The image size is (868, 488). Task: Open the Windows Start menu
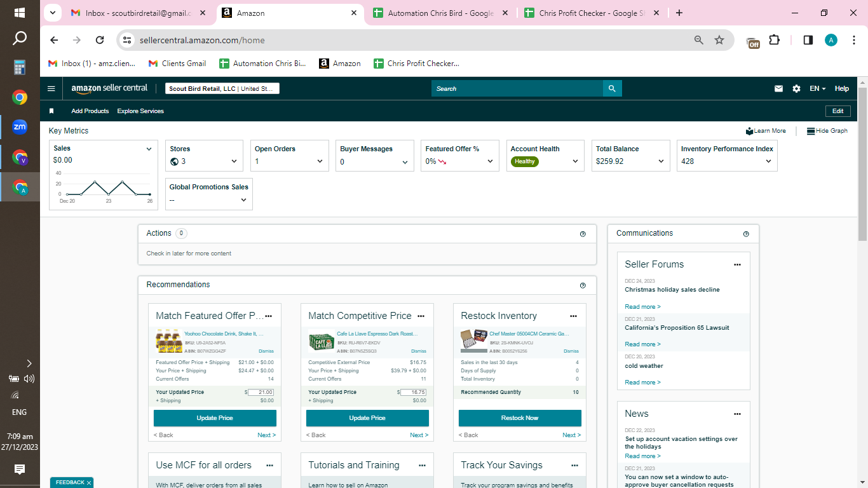pos(20,13)
